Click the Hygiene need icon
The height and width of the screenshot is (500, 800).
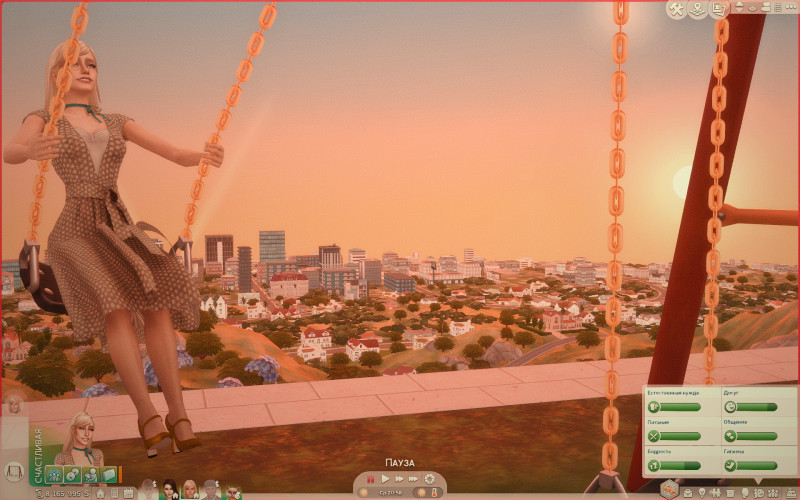click(730, 465)
